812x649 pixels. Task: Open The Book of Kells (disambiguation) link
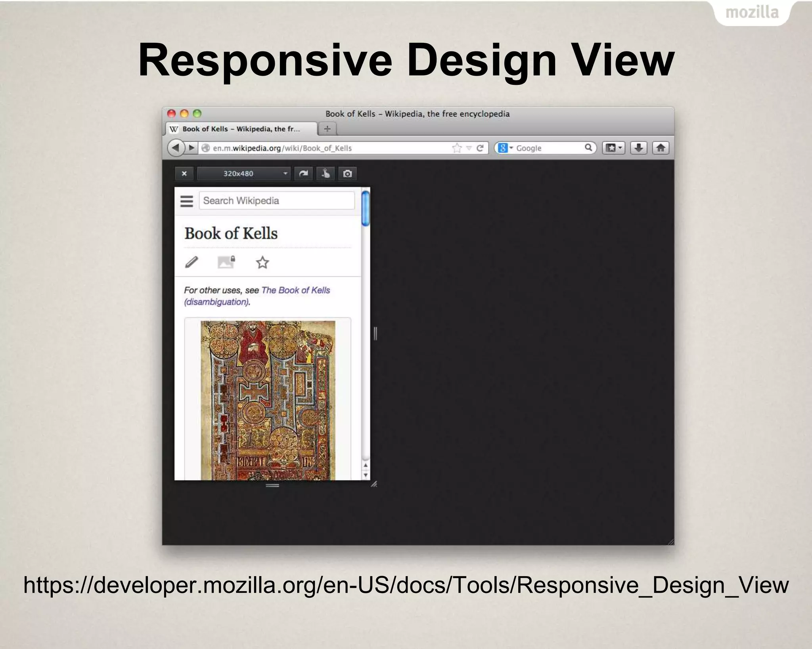click(x=257, y=296)
